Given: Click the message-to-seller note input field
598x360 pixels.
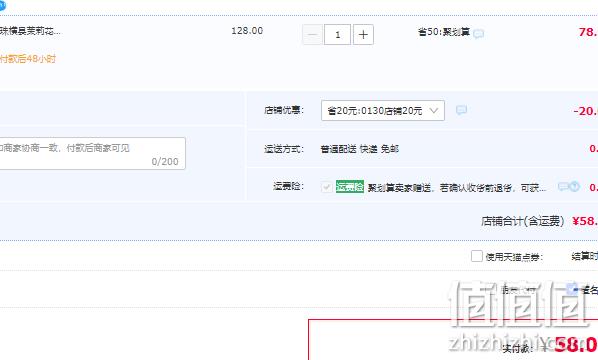Looking at the screenshot, I should [x=92, y=153].
